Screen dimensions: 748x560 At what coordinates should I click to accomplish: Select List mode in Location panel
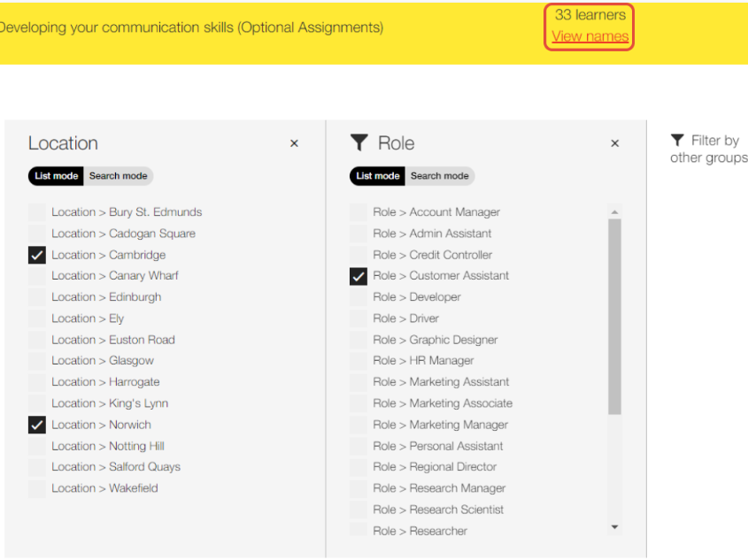click(x=56, y=176)
